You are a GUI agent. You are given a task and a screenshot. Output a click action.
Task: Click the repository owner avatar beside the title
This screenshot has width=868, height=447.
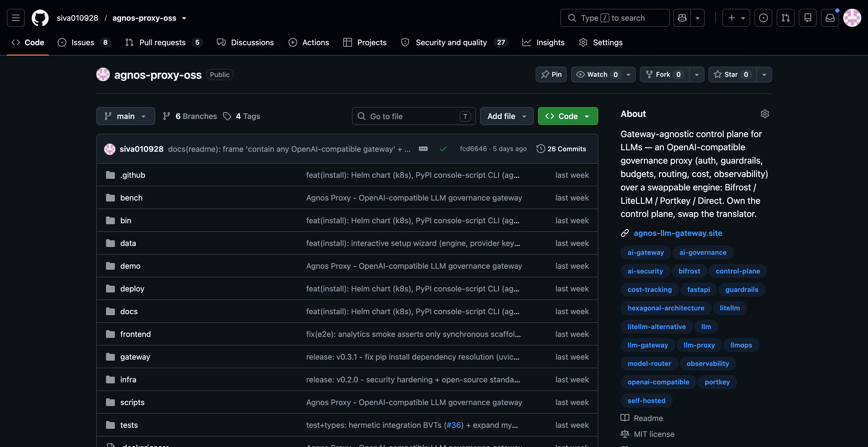pos(103,74)
